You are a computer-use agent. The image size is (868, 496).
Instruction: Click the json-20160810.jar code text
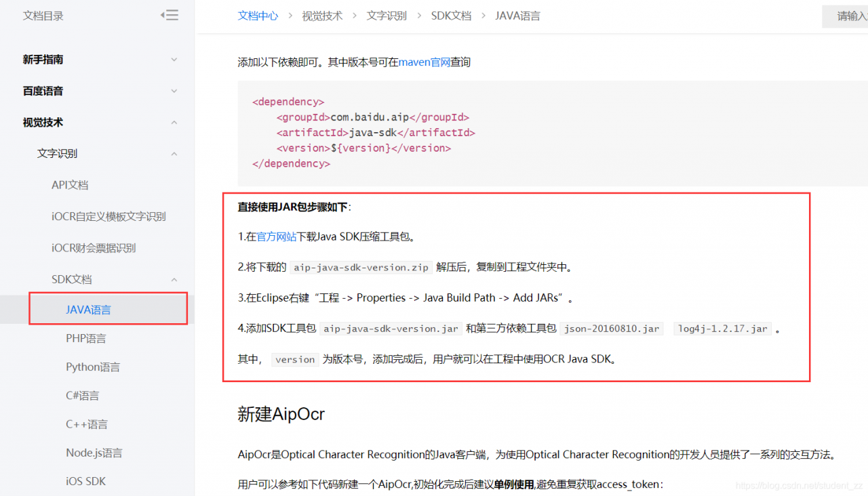[612, 329]
